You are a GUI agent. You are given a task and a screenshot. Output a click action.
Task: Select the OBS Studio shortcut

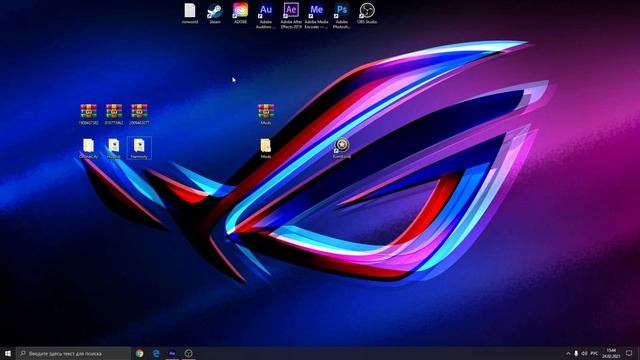[367, 13]
